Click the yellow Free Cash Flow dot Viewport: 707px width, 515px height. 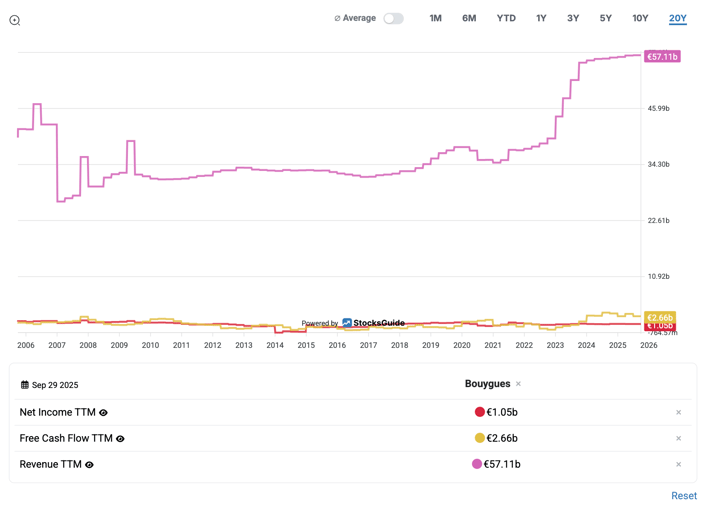(480, 438)
